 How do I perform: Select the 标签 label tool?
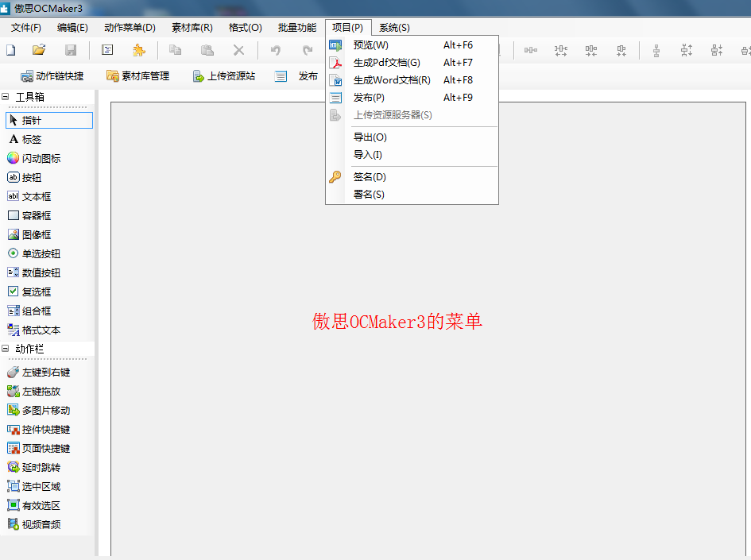pyautogui.click(x=25, y=139)
